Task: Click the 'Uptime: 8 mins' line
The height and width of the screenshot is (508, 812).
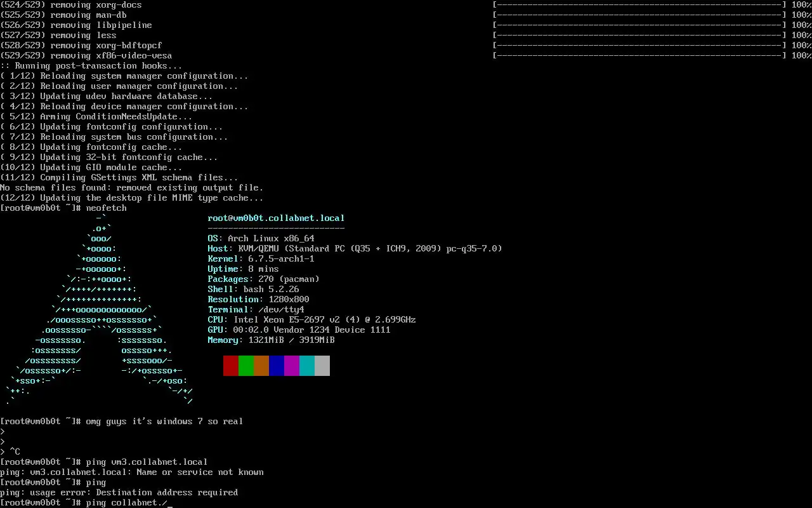Action: tap(244, 269)
